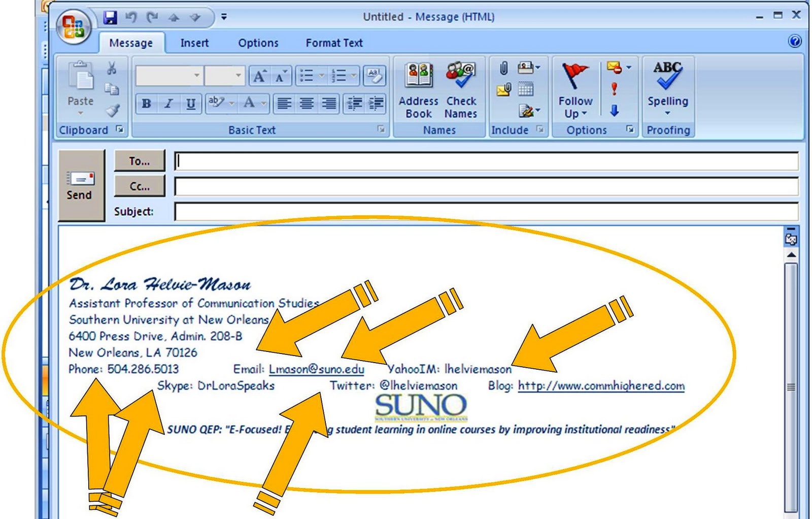812x519 pixels.
Task: Increase the paragraph indent
Action: [376, 104]
